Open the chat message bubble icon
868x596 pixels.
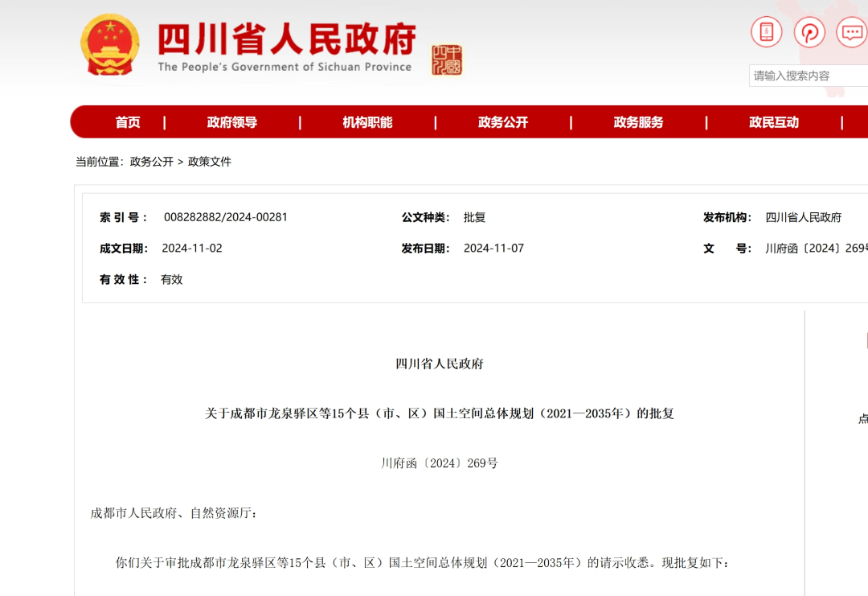tap(852, 31)
